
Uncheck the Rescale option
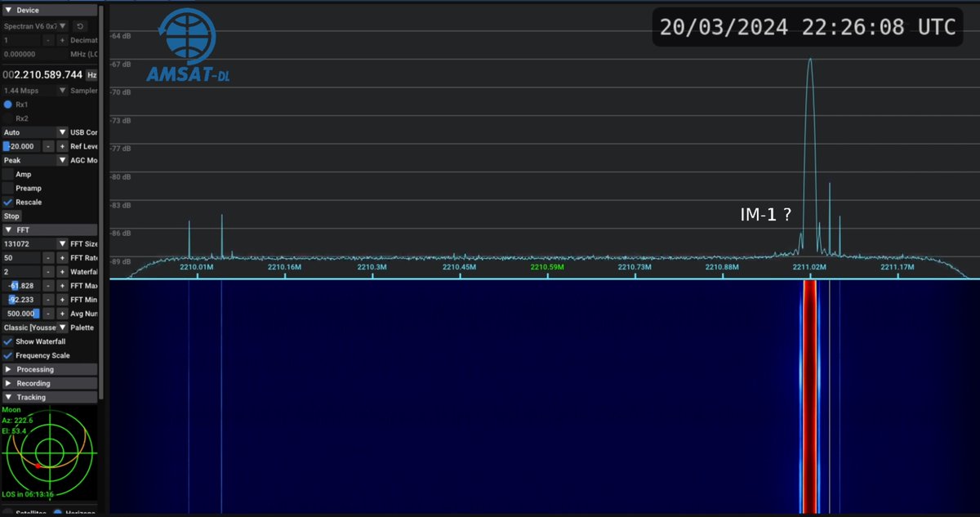pos(8,202)
